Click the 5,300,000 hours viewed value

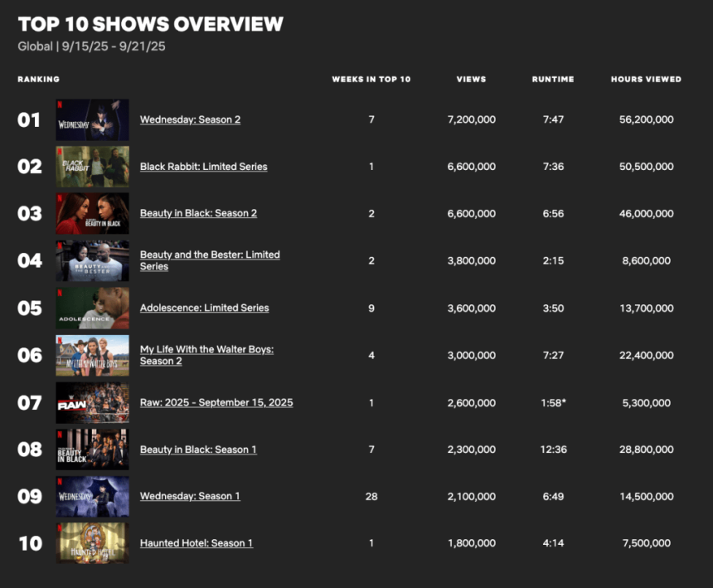point(646,402)
